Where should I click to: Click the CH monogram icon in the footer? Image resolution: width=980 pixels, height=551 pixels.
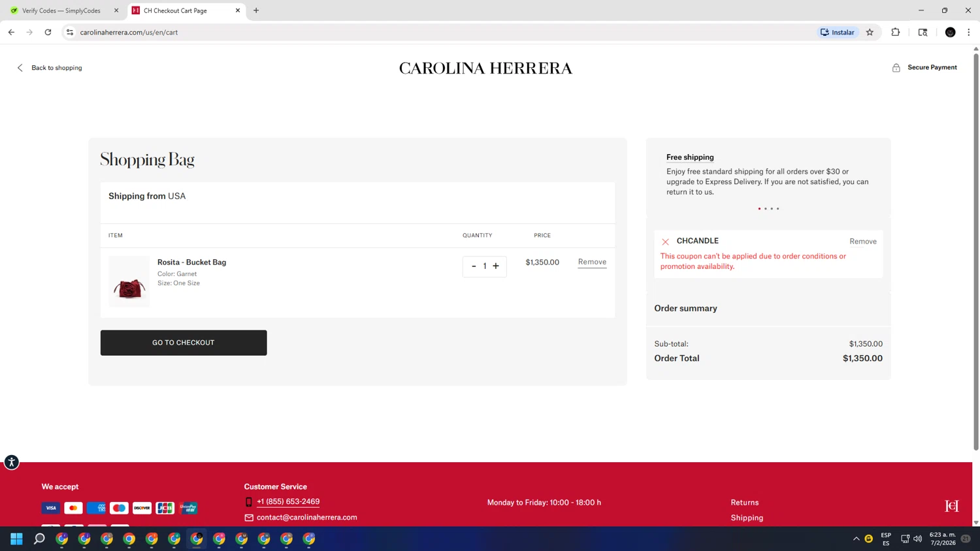pyautogui.click(x=952, y=506)
